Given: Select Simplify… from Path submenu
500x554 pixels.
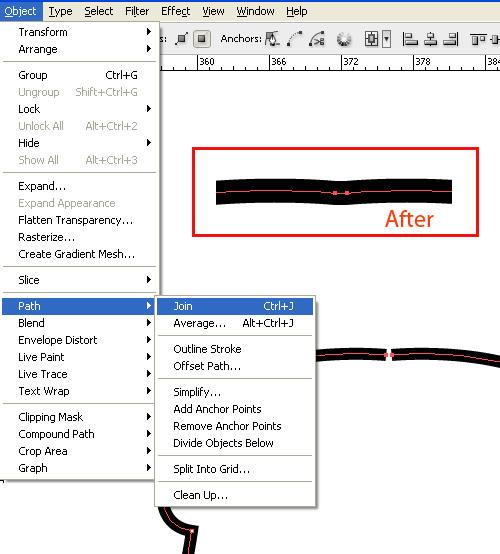Looking at the screenshot, I should pos(235,392).
